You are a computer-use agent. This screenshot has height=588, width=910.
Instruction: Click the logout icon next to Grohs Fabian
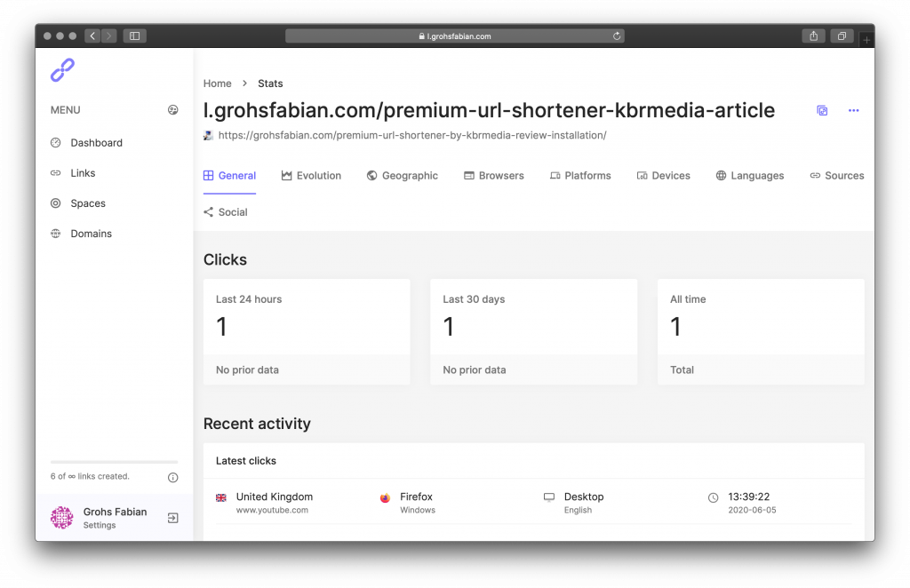pos(173,518)
